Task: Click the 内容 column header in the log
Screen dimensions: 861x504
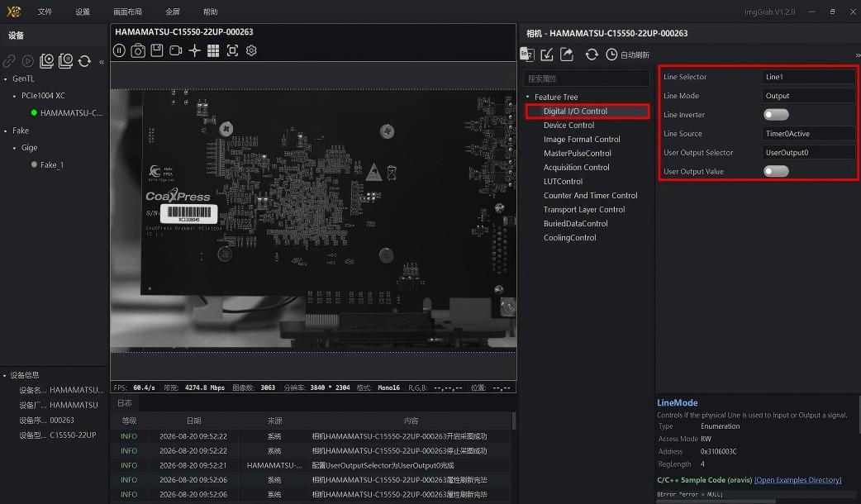Action: [x=410, y=421]
